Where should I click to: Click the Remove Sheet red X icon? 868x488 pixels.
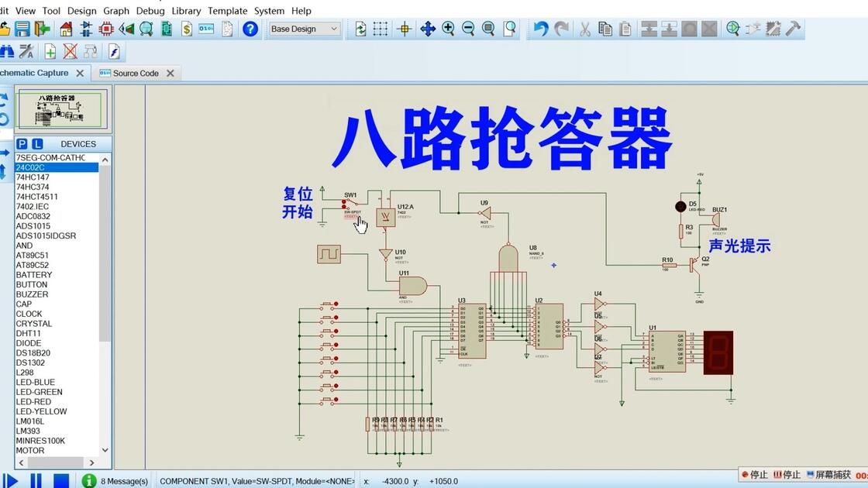[70, 52]
